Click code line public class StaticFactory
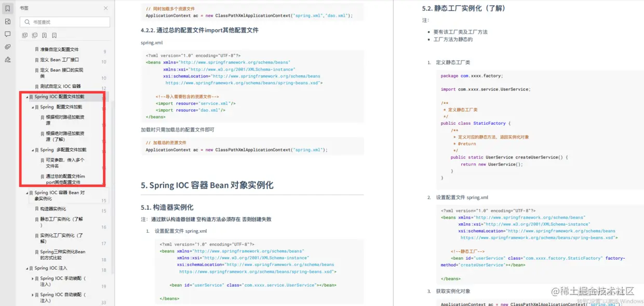This screenshot has height=306, width=644. point(476,124)
